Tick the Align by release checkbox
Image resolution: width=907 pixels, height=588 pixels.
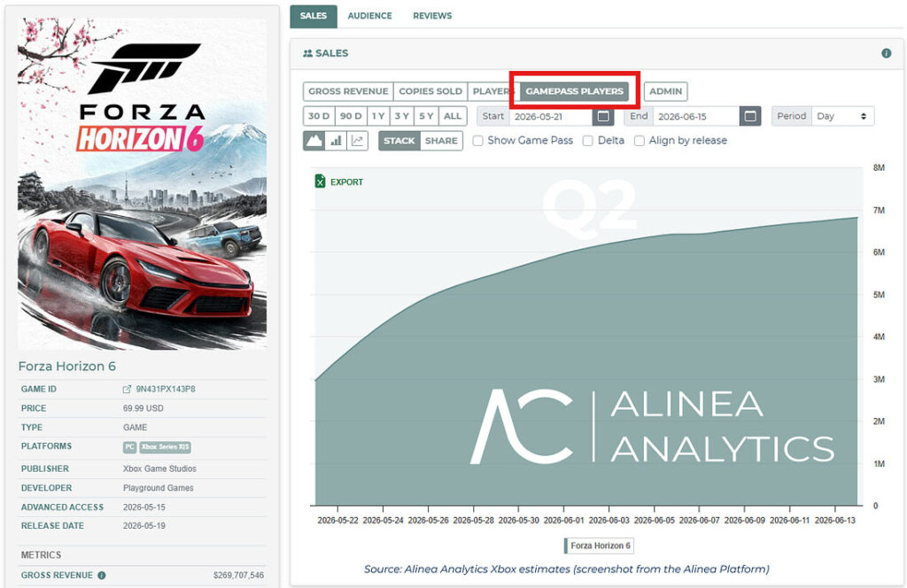point(640,141)
